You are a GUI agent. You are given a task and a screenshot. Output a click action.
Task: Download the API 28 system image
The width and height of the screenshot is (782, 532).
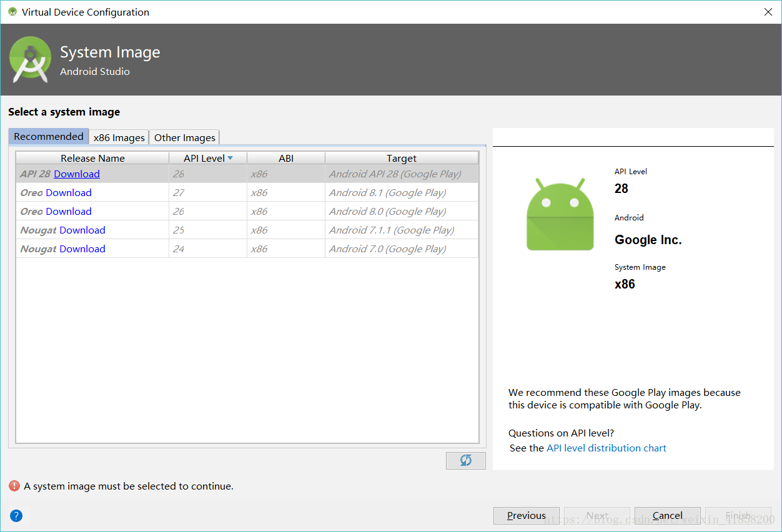(77, 174)
